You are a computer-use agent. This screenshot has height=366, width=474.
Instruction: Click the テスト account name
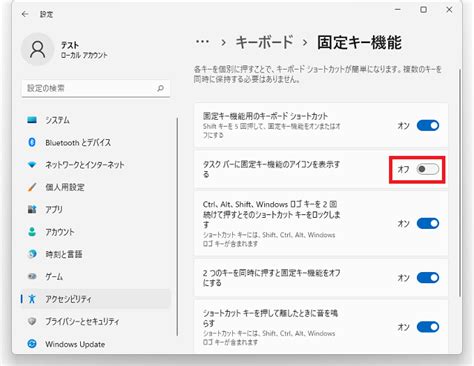coord(70,45)
